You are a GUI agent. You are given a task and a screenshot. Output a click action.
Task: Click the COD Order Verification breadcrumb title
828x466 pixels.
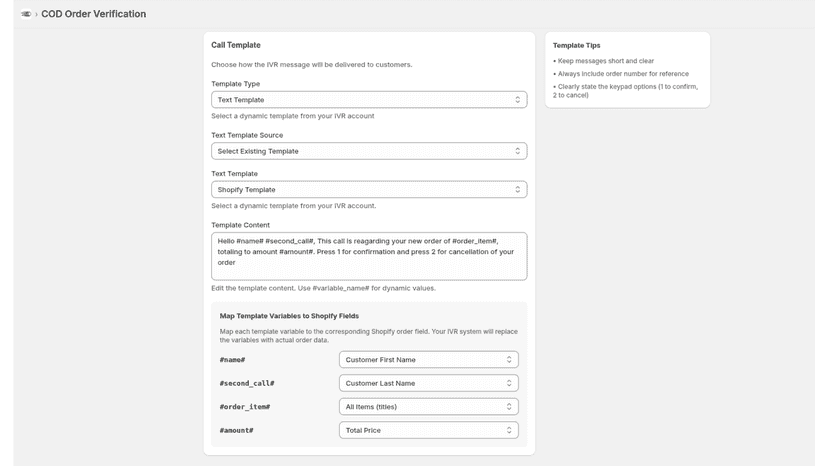(93, 14)
